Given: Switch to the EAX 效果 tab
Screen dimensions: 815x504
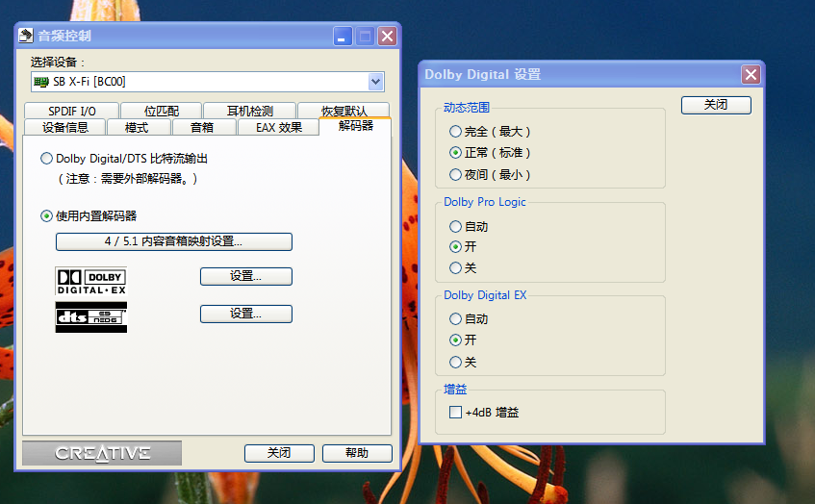Looking at the screenshot, I should click(279, 127).
